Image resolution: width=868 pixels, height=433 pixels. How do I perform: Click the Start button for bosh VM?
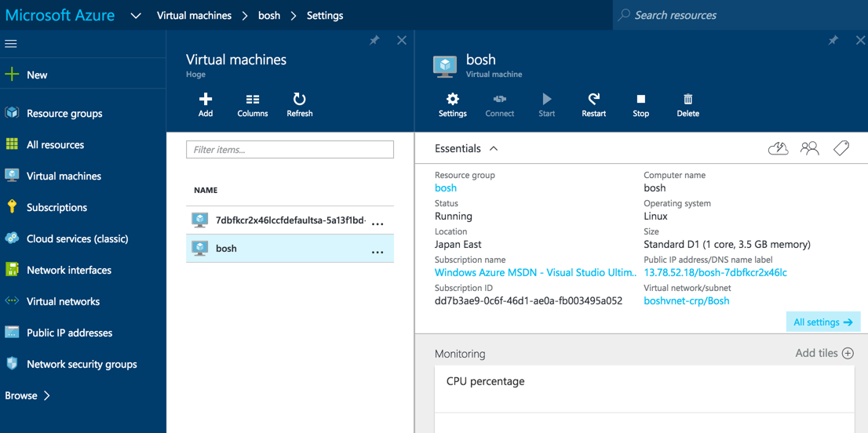pos(547,106)
